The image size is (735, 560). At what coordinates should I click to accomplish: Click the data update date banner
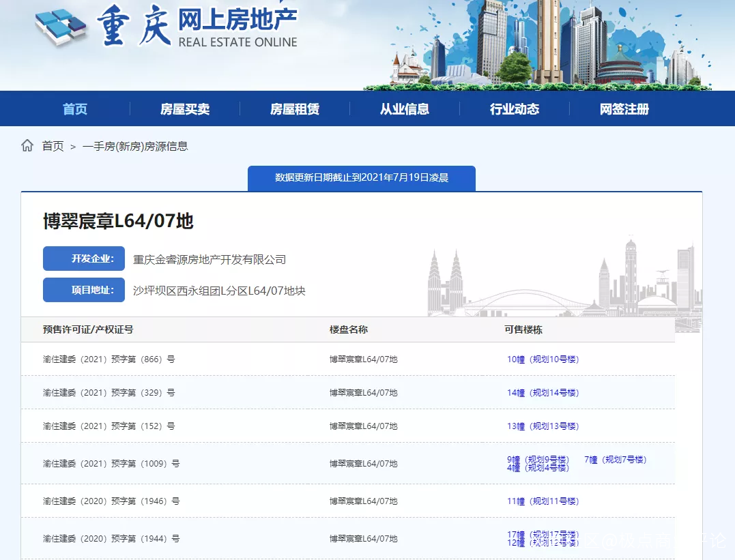(x=361, y=177)
